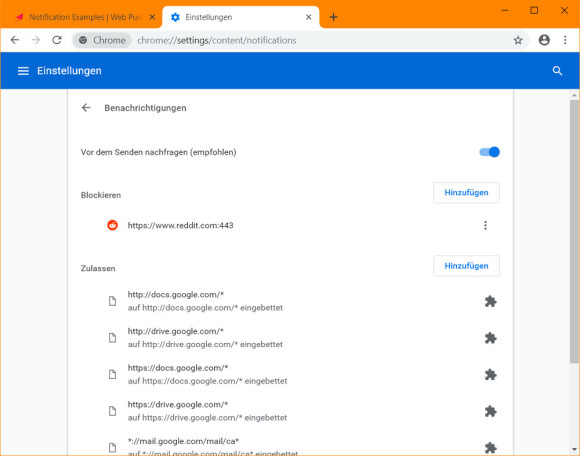Viewport: 580px width, 456px height.
Task: Open the Chrome profile avatar icon
Action: 544,40
